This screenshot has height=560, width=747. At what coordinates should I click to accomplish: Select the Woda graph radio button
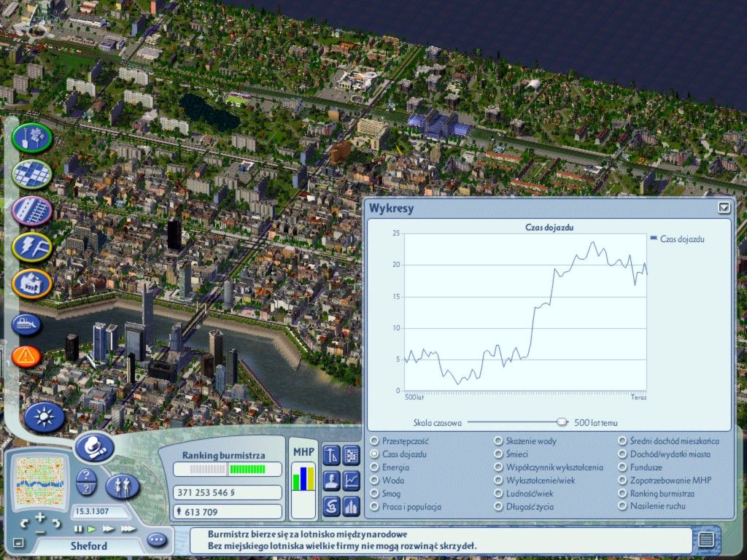coord(374,480)
